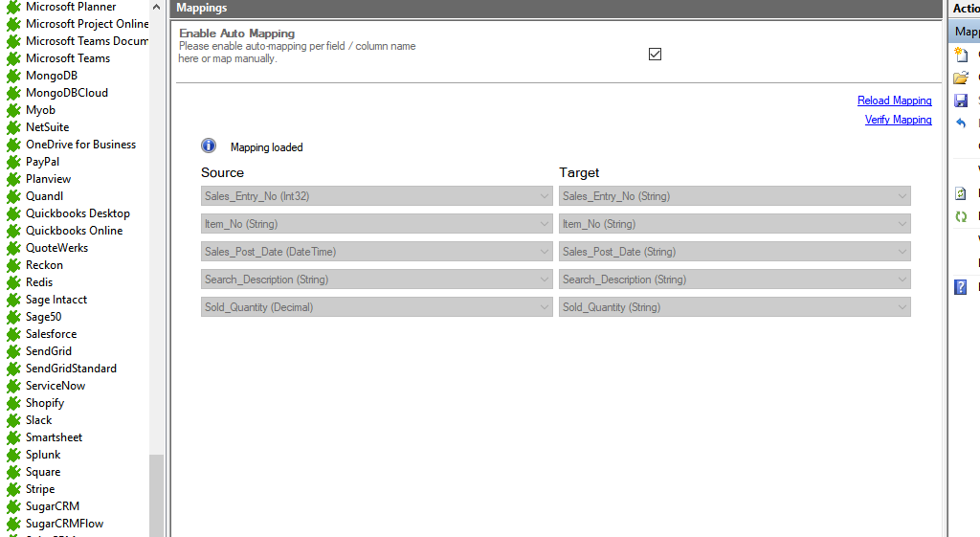The image size is (980, 537).
Task: Select MongoDB in the provider list
Action: point(52,76)
